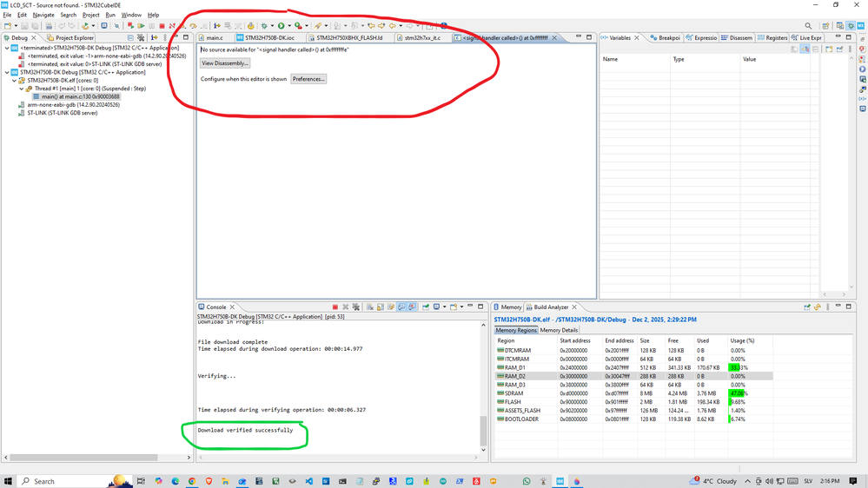
Task: Switch to Breakpoints view tab
Action: point(665,37)
